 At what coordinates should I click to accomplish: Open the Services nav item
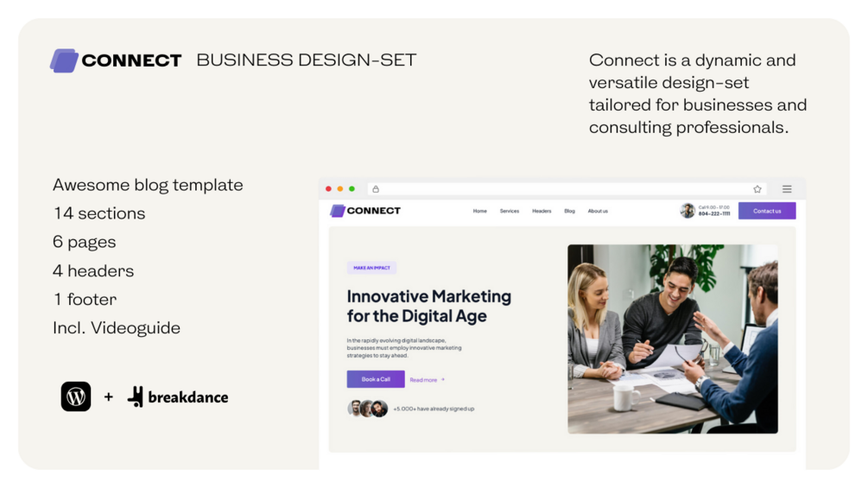510,211
